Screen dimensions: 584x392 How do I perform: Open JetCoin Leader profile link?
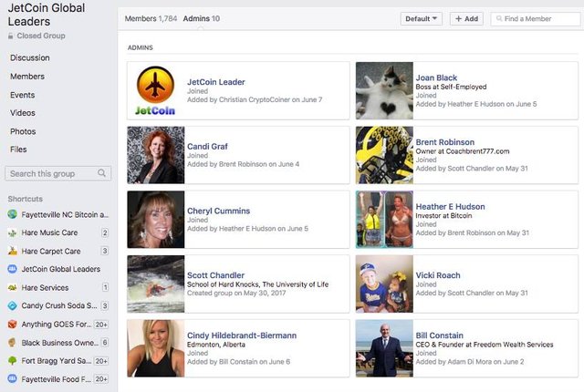pos(216,82)
